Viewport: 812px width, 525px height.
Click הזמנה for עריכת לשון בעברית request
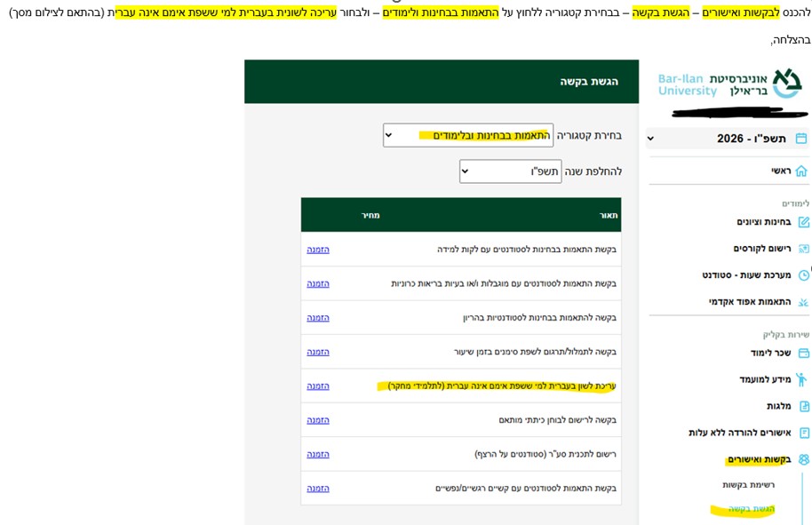(x=318, y=386)
